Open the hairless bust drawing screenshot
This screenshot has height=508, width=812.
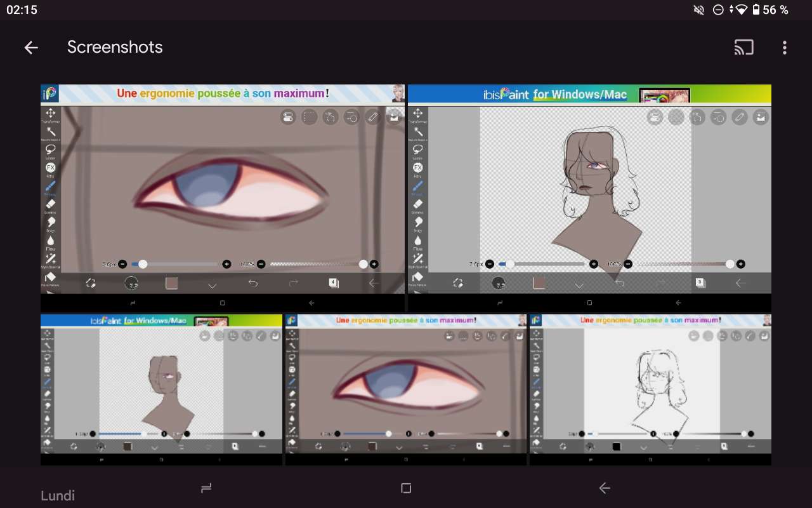[161, 390]
